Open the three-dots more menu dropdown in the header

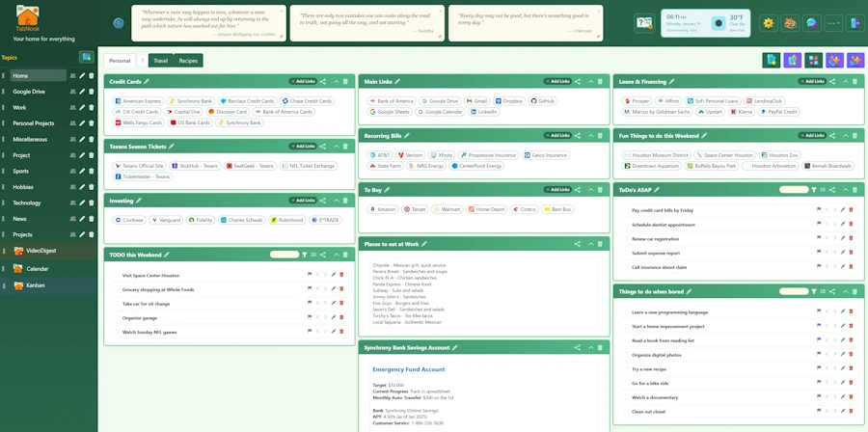833,23
